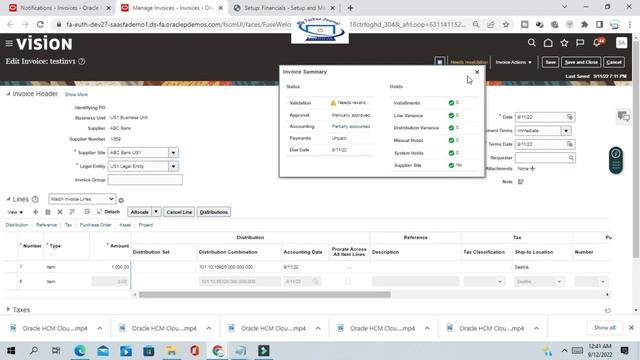Click help icon beside Lines heading
Image resolution: width=640 pixels, height=360 pixels.
pos(35,199)
